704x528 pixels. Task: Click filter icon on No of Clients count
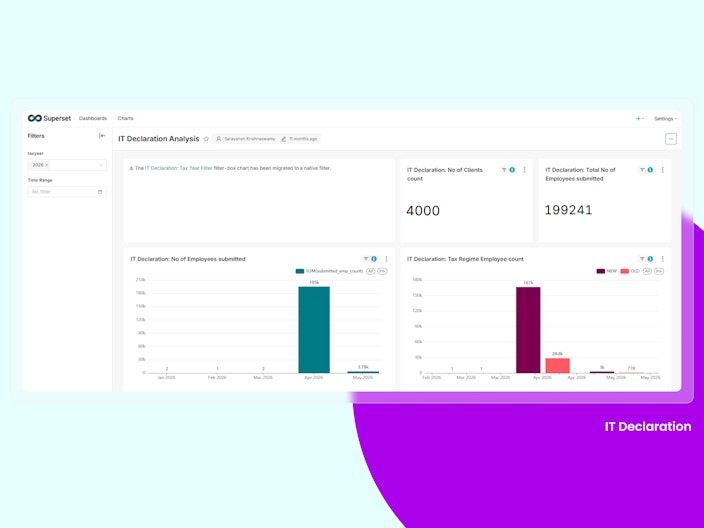coord(504,170)
